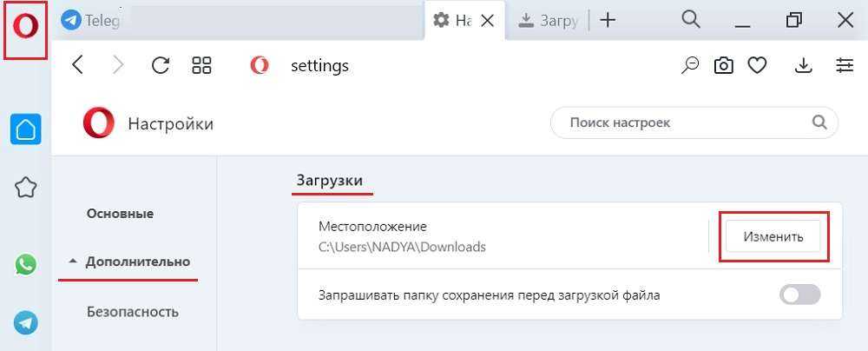Switch to the Telegram tab
Screen dimensions: 868x351
click(x=90, y=20)
